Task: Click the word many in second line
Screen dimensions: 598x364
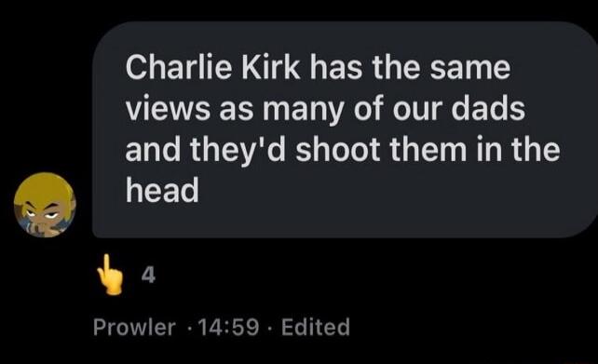Action: click(x=303, y=112)
